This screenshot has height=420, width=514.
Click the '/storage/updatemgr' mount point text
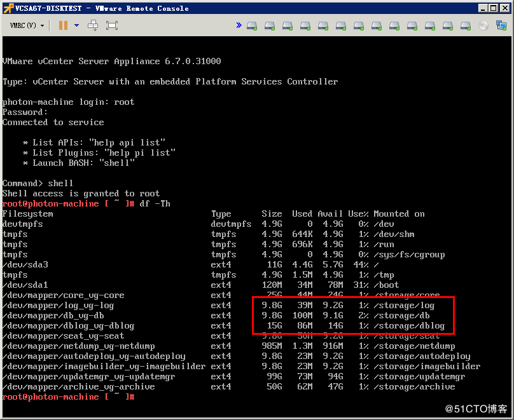tap(419, 376)
